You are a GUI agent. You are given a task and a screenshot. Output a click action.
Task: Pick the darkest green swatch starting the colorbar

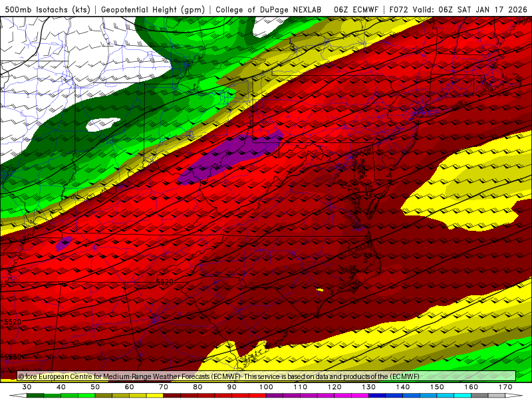click(x=35, y=396)
